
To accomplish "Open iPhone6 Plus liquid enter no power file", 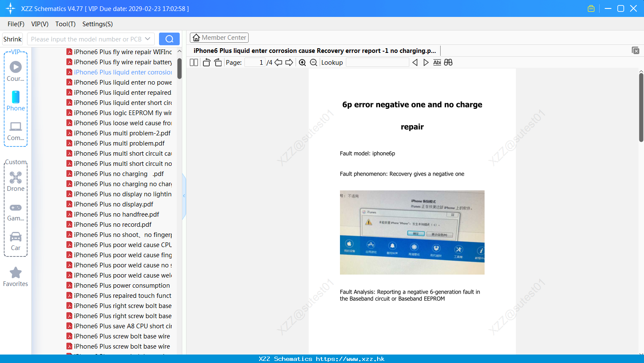I will point(119,82).
